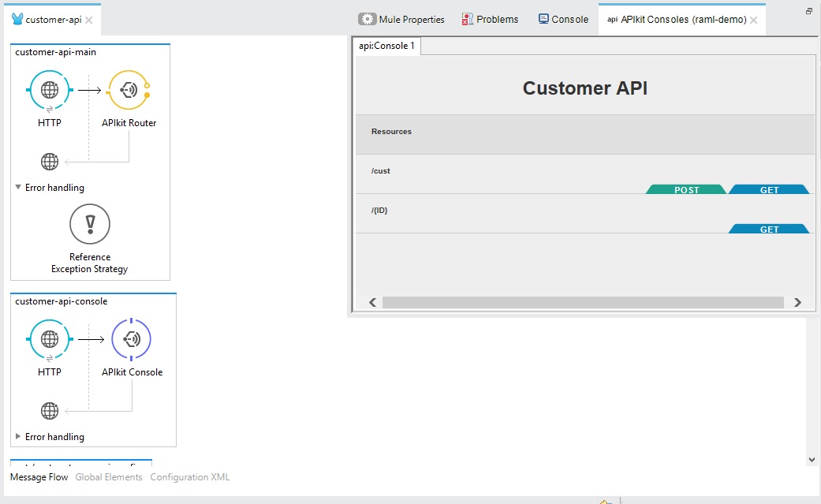821x504 pixels.
Task: Select the Reference Exception Strategy icon
Action: [x=90, y=224]
